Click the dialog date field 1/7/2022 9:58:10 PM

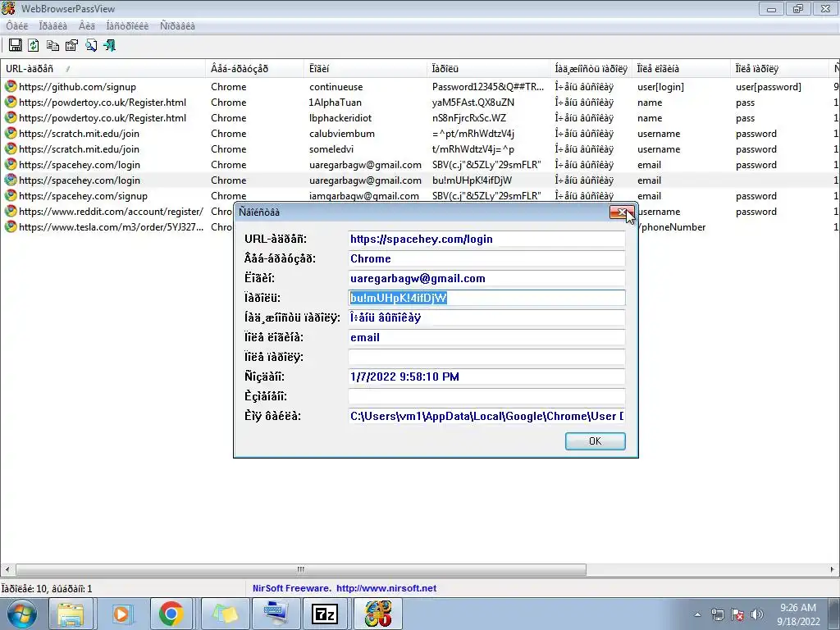pyautogui.click(x=486, y=377)
